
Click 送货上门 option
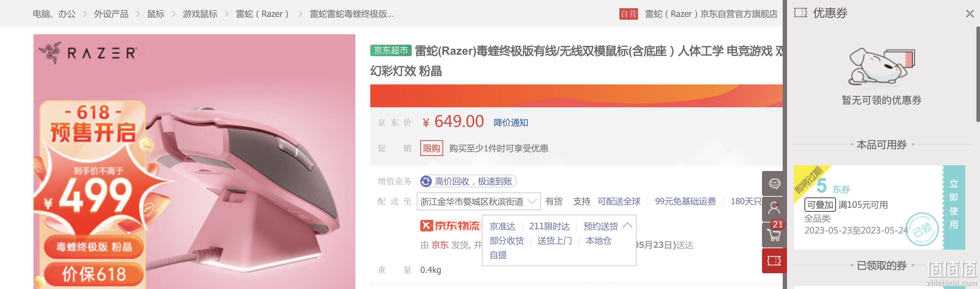tap(554, 241)
